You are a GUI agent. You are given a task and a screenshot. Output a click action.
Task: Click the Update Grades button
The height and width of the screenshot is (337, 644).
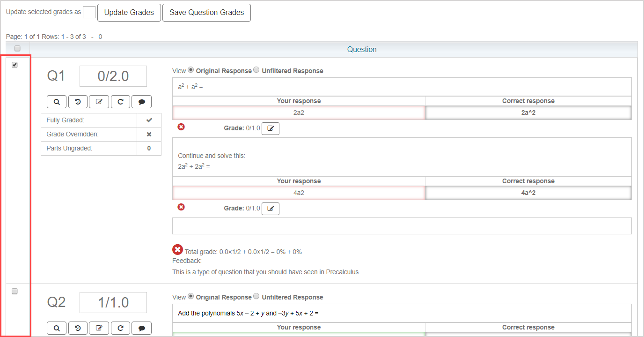[129, 13]
